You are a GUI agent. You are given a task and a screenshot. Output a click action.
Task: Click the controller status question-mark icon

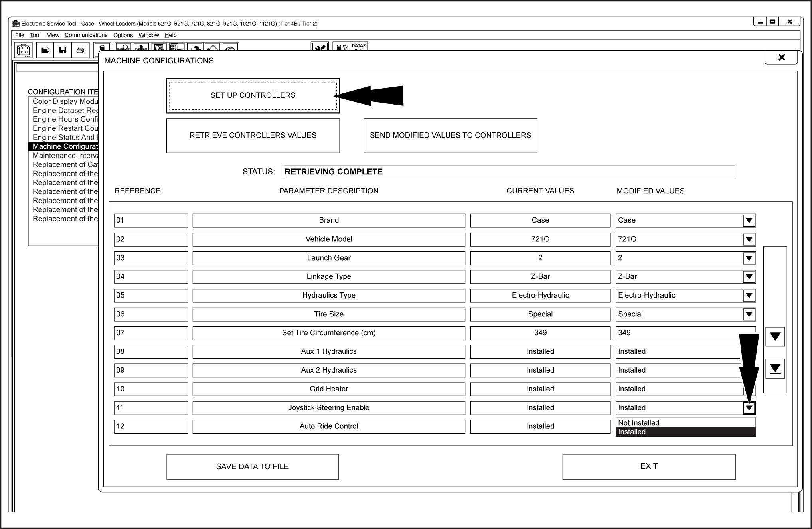pyautogui.click(x=341, y=47)
